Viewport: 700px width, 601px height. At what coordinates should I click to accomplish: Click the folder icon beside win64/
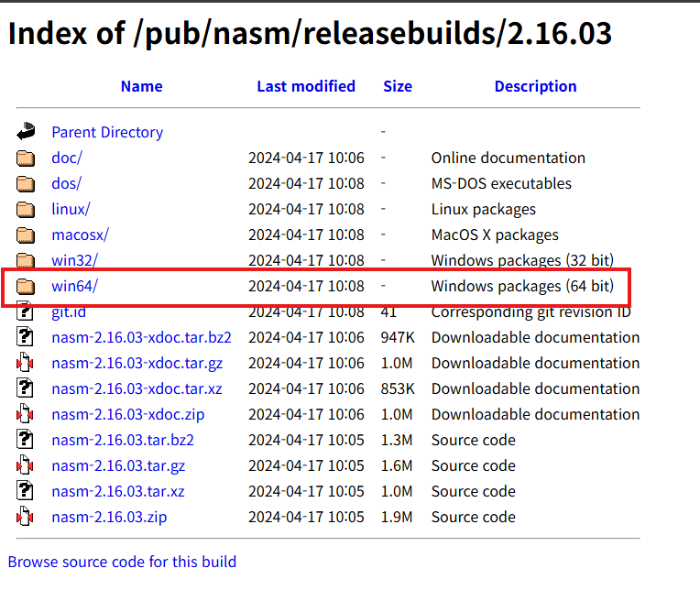26,286
